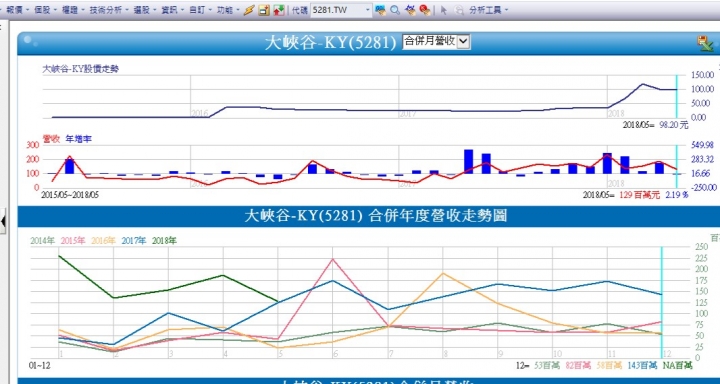Viewport: 720px width, 384px height.
Task: Click the 2016年 legend label
Action: coord(103,240)
